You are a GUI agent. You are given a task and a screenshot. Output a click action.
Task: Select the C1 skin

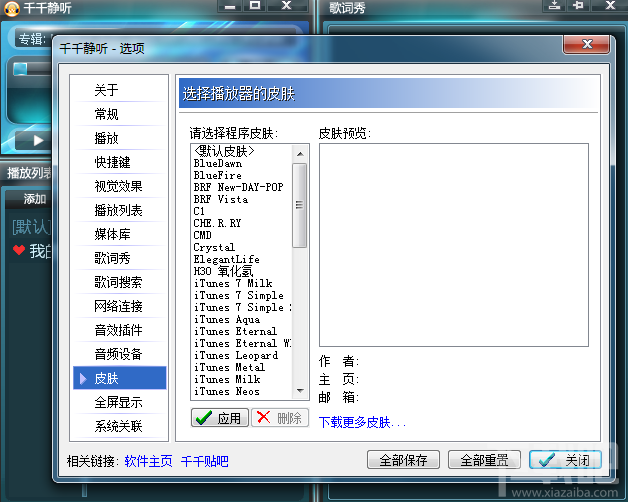click(x=242, y=211)
